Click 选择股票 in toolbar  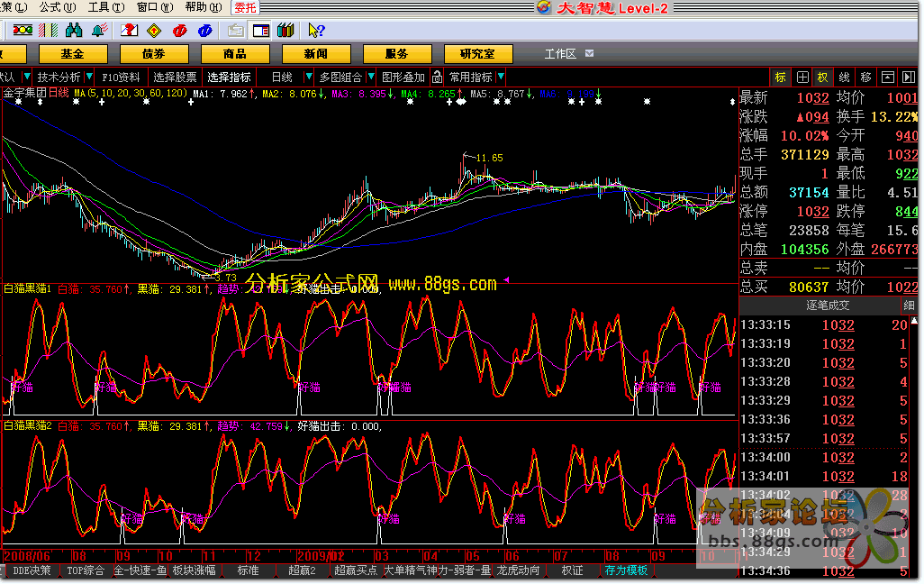pyautogui.click(x=175, y=78)
